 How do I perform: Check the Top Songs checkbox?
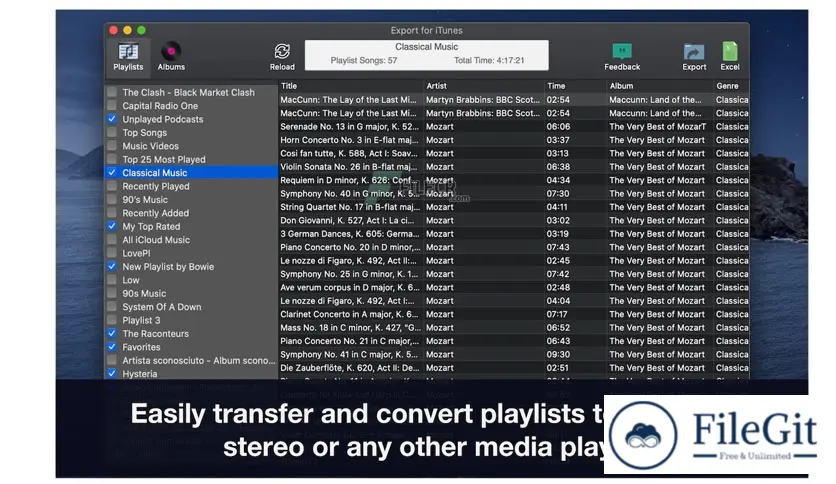tap(112, 132)
